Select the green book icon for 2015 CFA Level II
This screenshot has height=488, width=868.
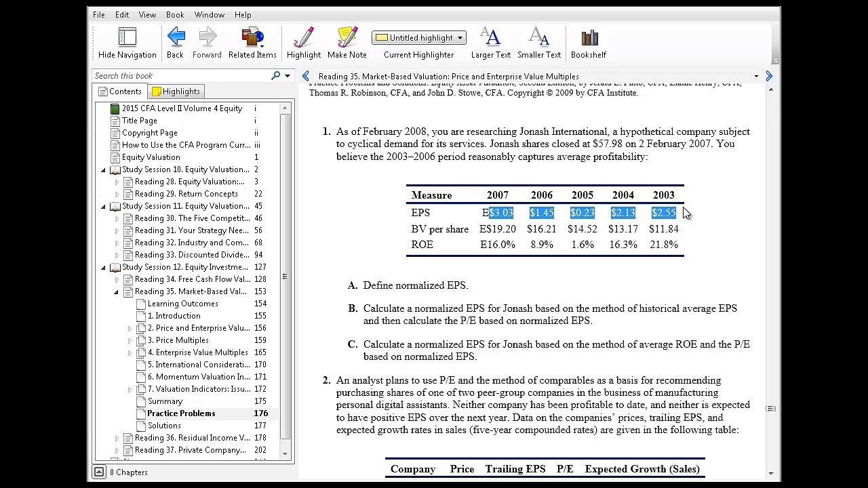pos(115,108)
